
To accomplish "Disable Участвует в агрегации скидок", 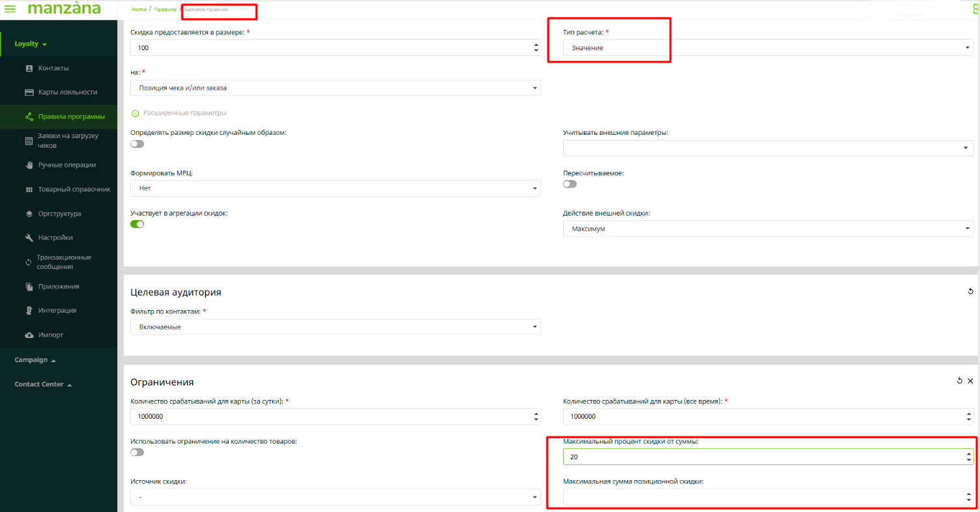I will point(137,224).
